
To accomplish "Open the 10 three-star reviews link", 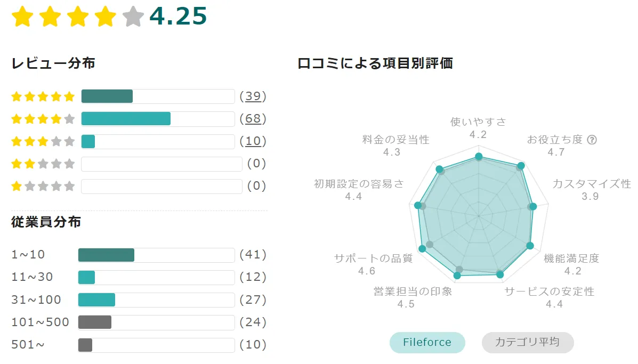I will [253, 141].
